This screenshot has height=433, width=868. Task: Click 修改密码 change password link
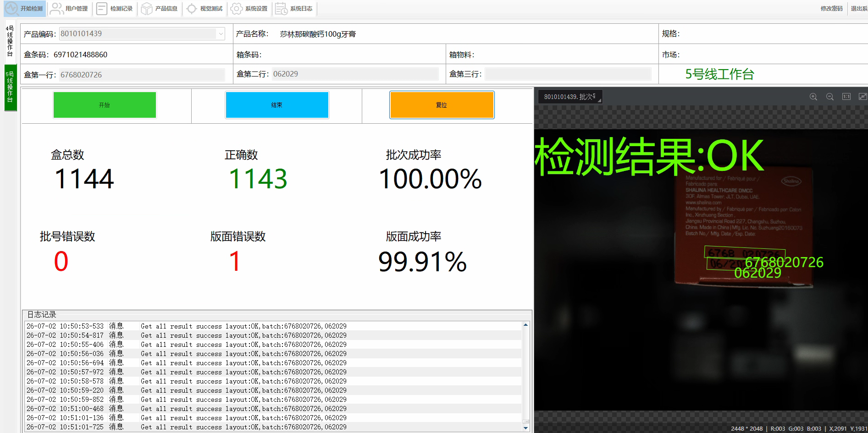831,9
